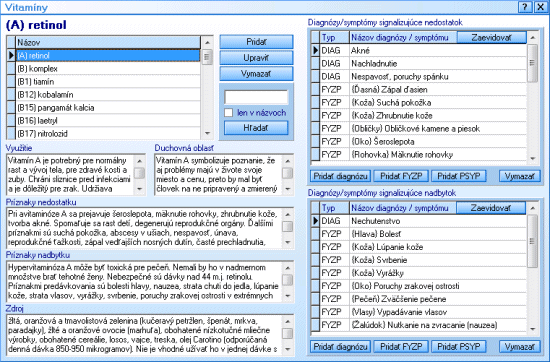The image size is (550, 362).
Task: Click Zaevidovať in the nadbytok table
Action: click(x=491, y=208)
